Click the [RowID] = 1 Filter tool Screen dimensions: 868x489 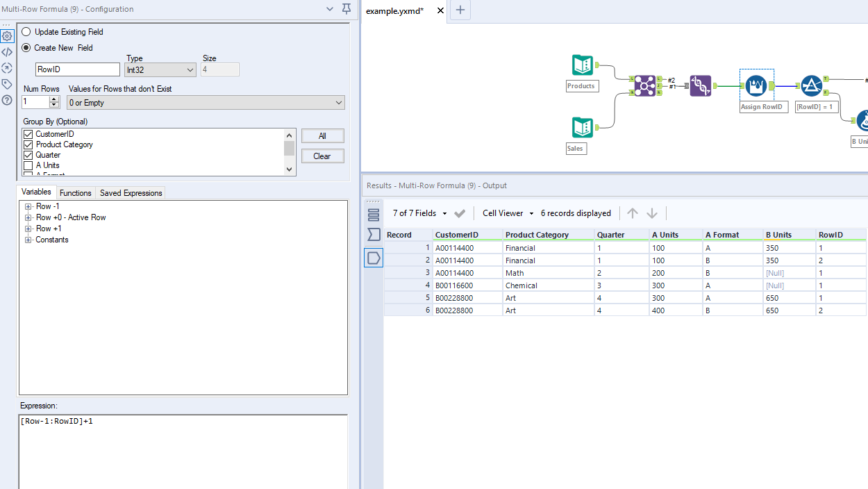click(x=811, y=86)
